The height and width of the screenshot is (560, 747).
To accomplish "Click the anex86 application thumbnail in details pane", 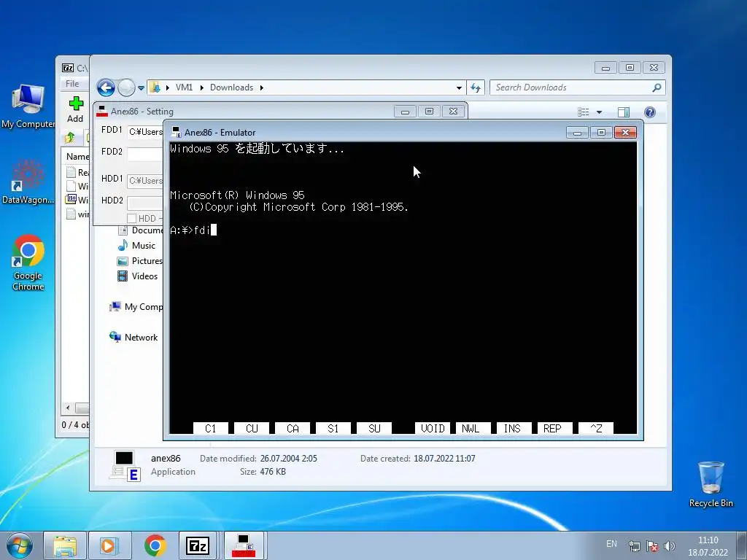I will pos(125,466).
